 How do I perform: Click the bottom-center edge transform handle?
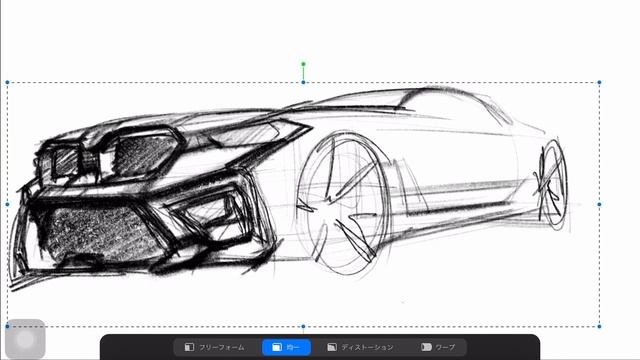(303, 327)
